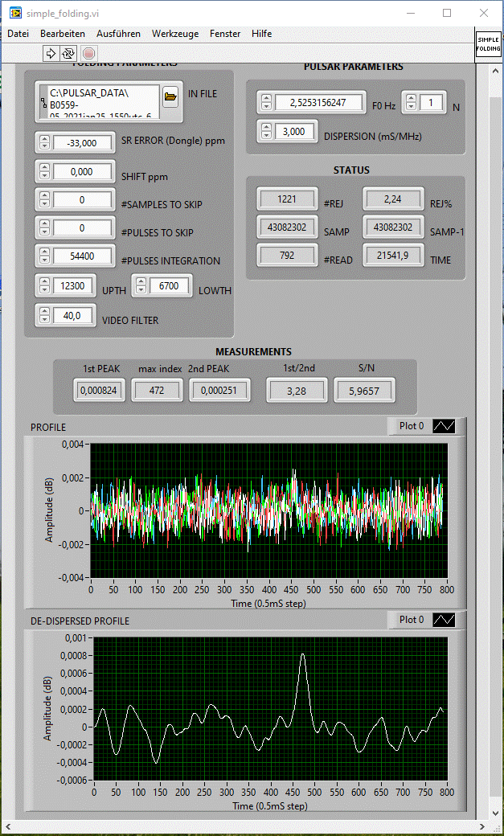Click the Abort execution stop button
Image resolution: width=504 pixels, height=836 pixels.
[x=89, y=53]
